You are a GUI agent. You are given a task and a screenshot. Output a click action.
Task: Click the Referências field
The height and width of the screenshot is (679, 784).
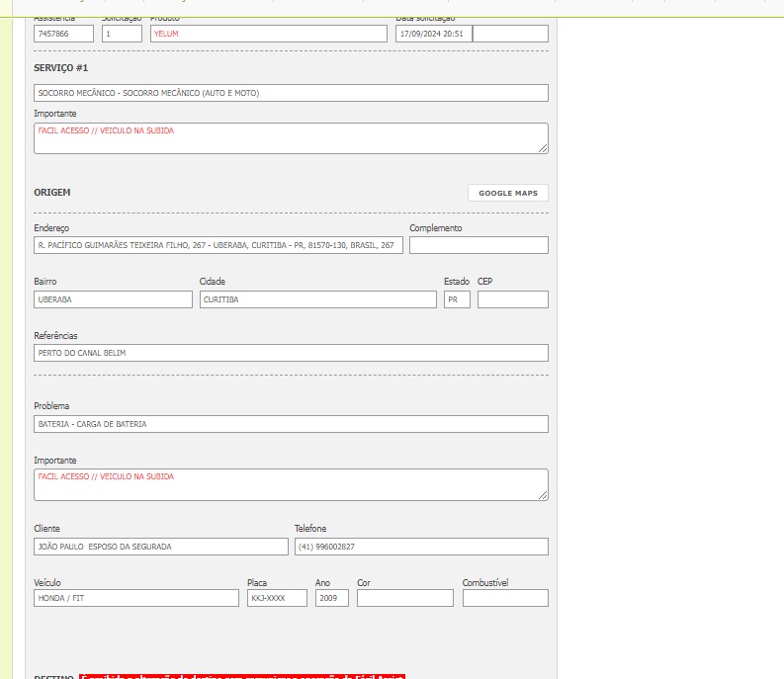291,353
